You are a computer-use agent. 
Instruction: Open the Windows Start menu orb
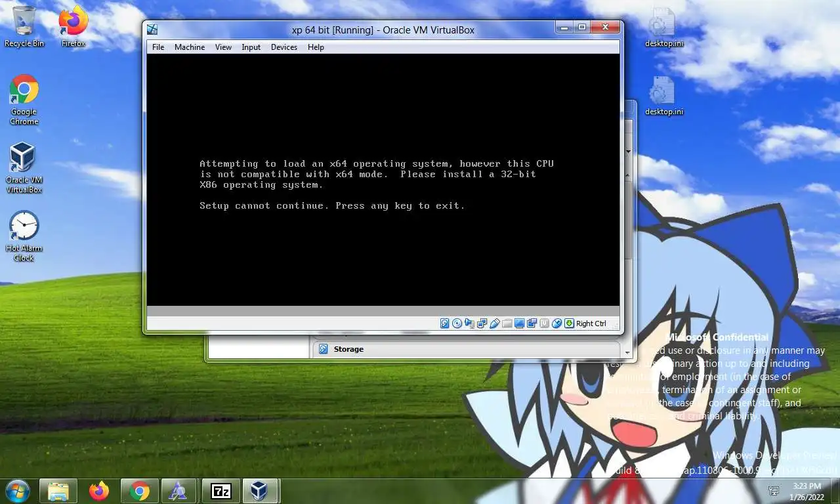point(17,491)
